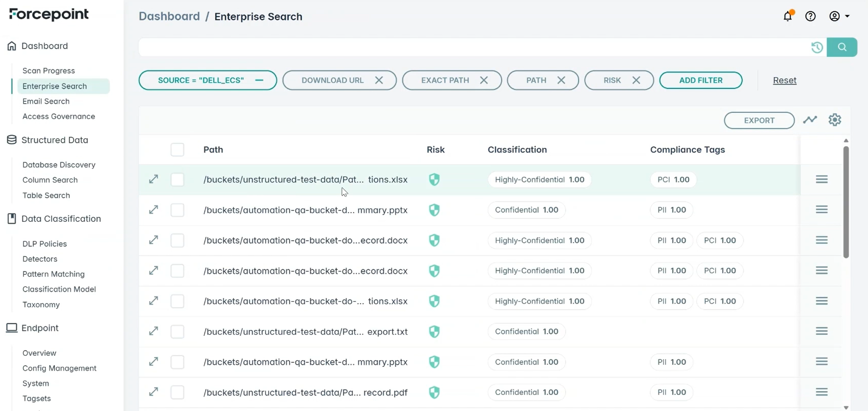
Task: Click the Structured Data database icon
Action: tap(11, 140)
